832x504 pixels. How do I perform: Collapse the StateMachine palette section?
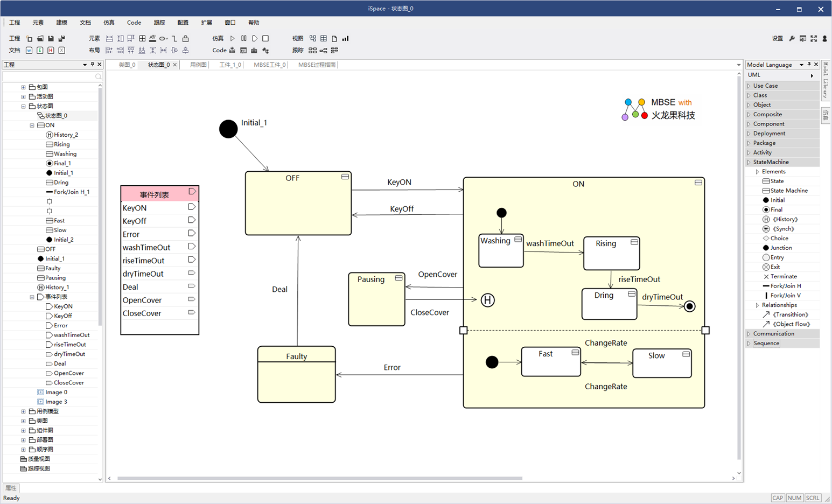(749, 163)
